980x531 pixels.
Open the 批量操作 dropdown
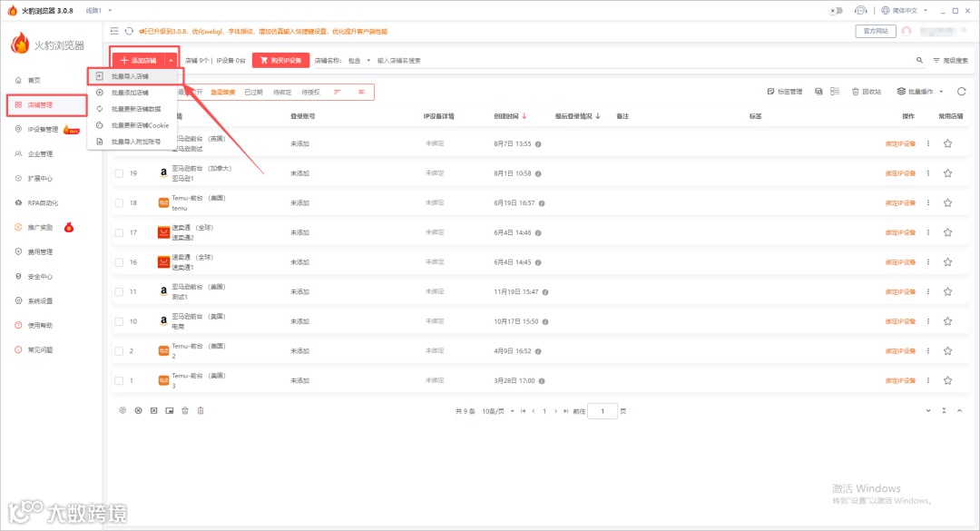tap(920, 92)
